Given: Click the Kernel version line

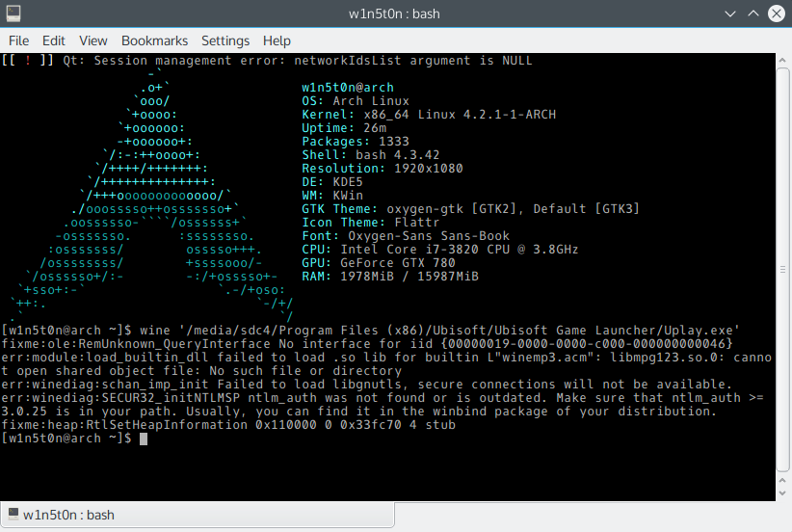Looking at the screenshot, I should (x=429, y=115).
